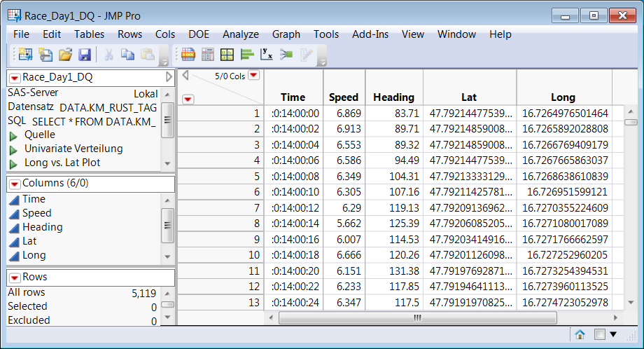Screen dimensions: 644x349
Task: Open the Race_Day1_DQ table red triangle menu
Action: [15, 77]
